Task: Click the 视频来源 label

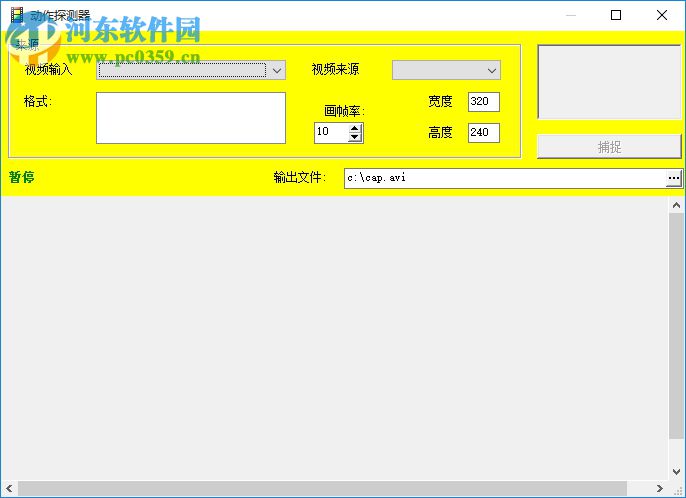Action: click(335, 69)
